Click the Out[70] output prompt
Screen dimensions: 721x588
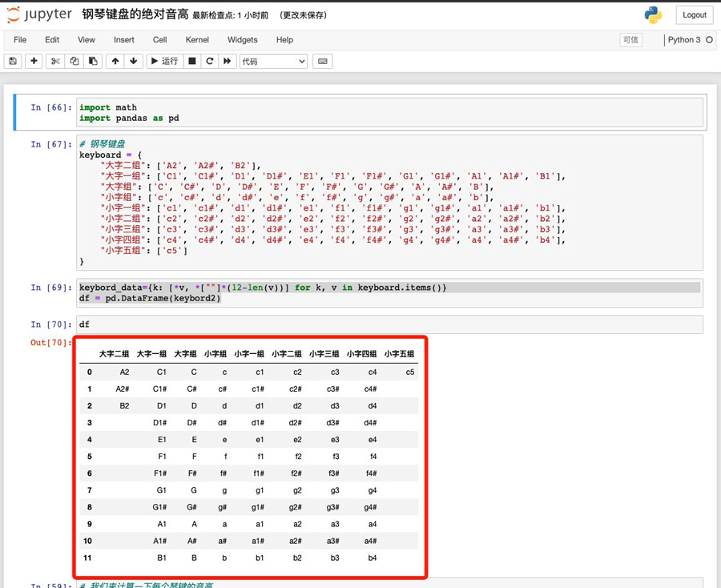(x=51, y=343)
